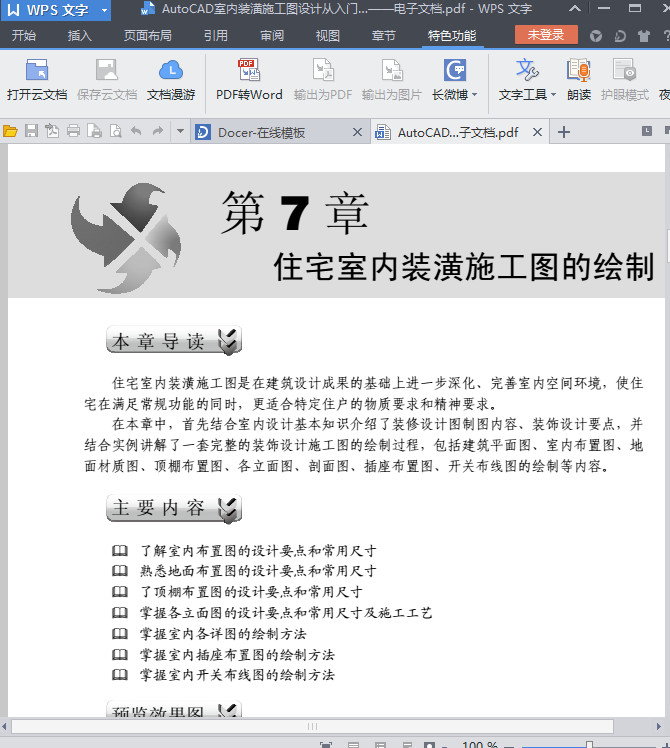Click zoom out minus button
This screenshot has width=670, height=748.
click(x=510, y=746)
